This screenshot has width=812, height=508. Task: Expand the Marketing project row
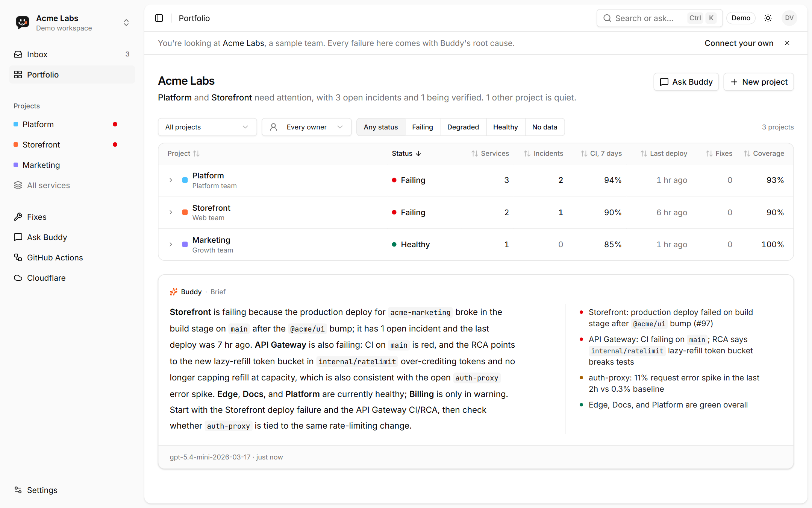click(x=171, y=245)
